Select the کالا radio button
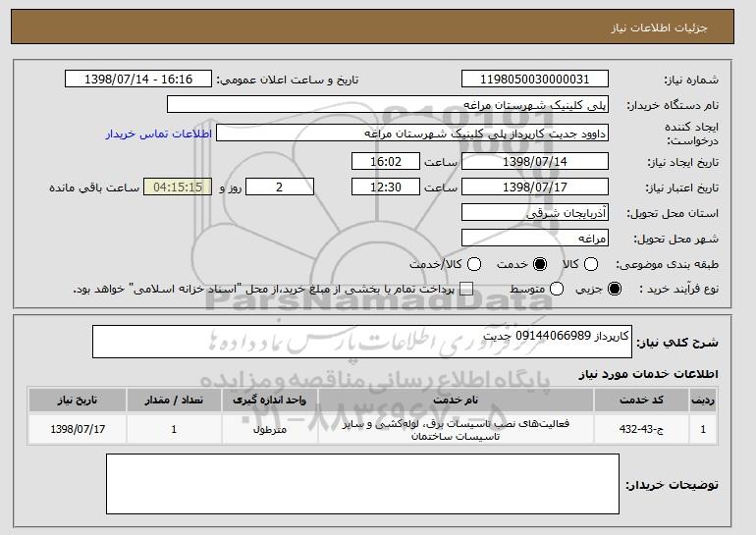Image resolution: width=756 pixels, height=535 pixels. (591, 264)
